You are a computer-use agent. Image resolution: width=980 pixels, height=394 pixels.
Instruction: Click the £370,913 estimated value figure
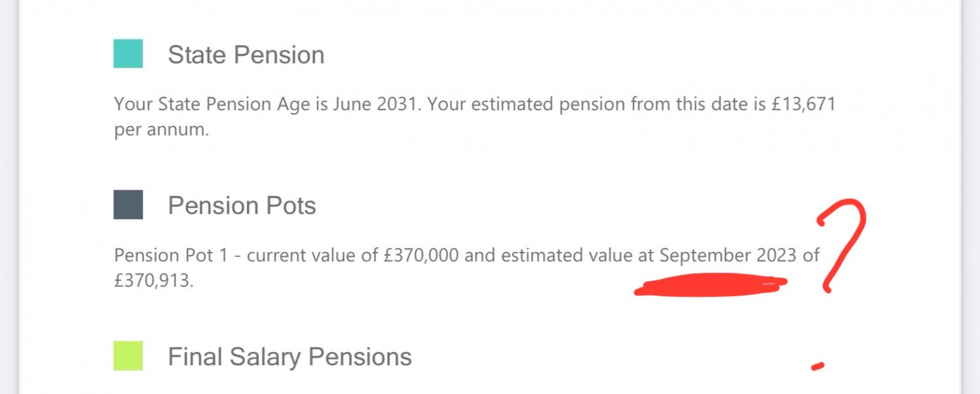(x=152, y=281)
